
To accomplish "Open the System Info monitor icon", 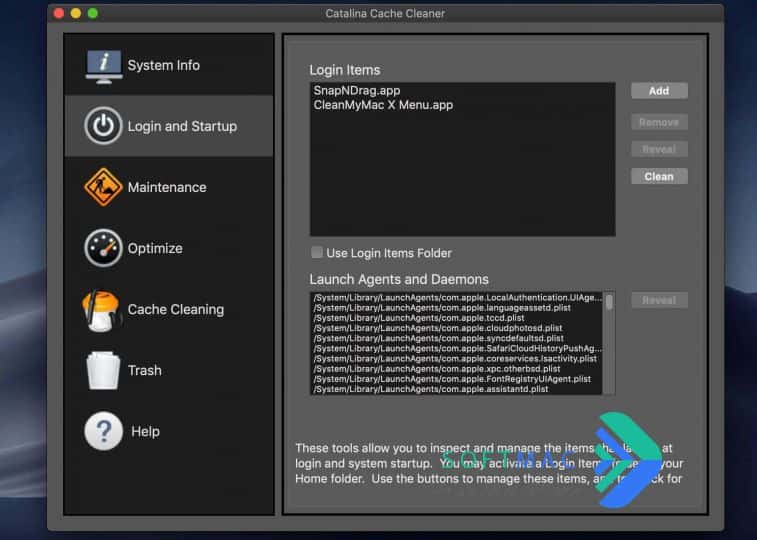I will point(103,66).
